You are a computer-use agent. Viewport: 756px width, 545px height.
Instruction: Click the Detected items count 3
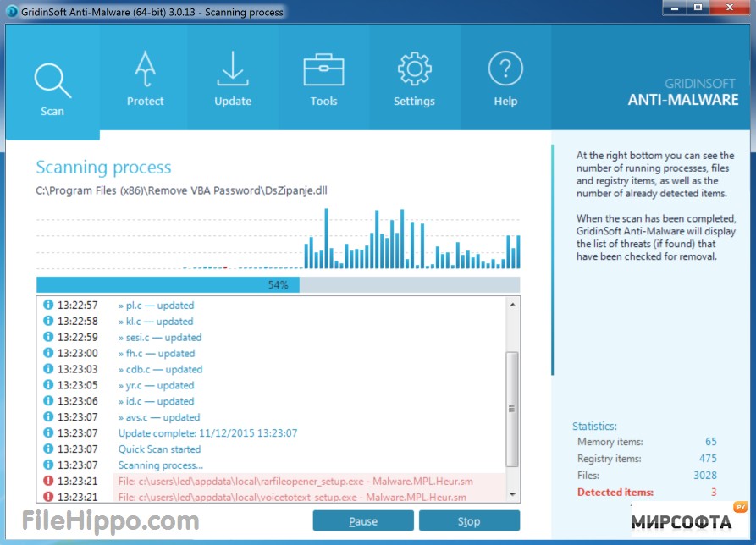[714, 492]
